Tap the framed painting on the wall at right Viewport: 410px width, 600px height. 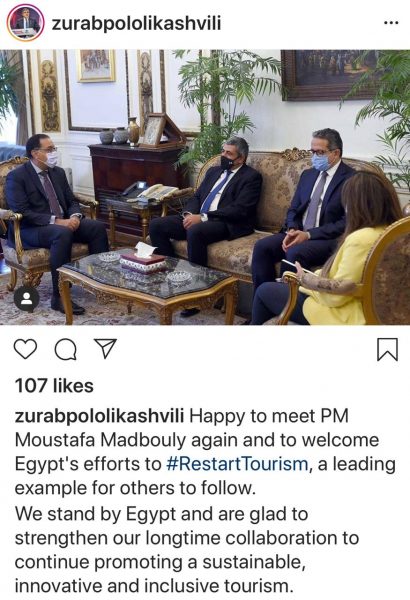pyautogui.click(x=333, y=75)
